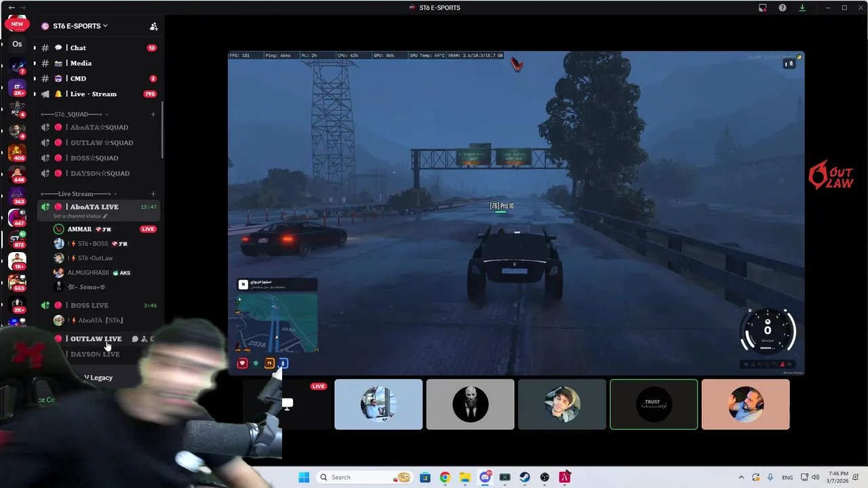Open the red NEW badge in the server bar
Viewport: 868px width, 488px height.
point(17,24)
